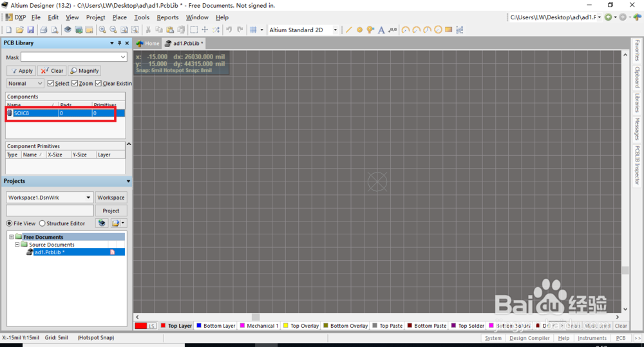This screenshot has height=347, width=644.
Task: Collapse the Source Documents tree node
Action: pyautogui.click(x=17, y=245)
